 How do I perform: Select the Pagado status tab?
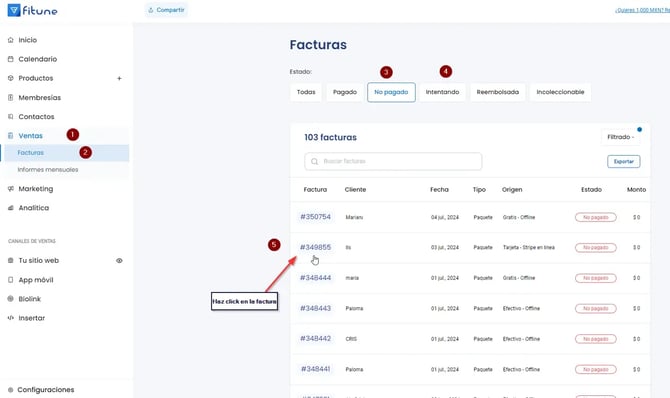[345, 92]
